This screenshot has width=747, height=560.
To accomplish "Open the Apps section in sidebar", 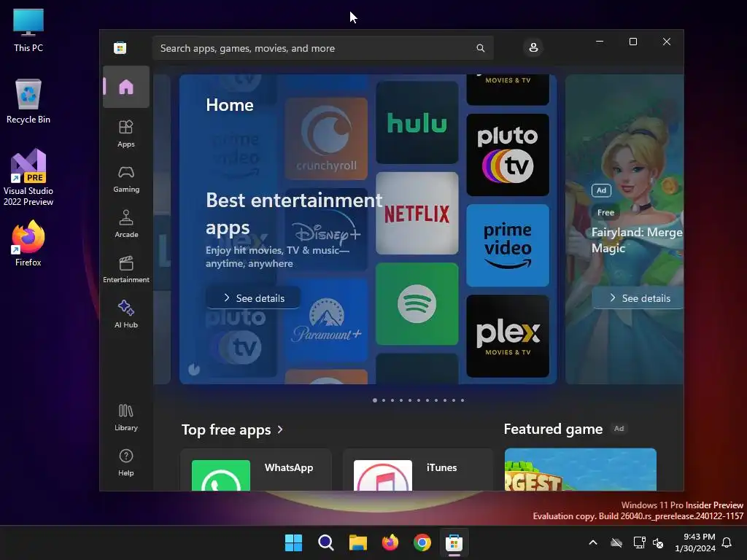I will pyautogui.click(x=126, y=134).
